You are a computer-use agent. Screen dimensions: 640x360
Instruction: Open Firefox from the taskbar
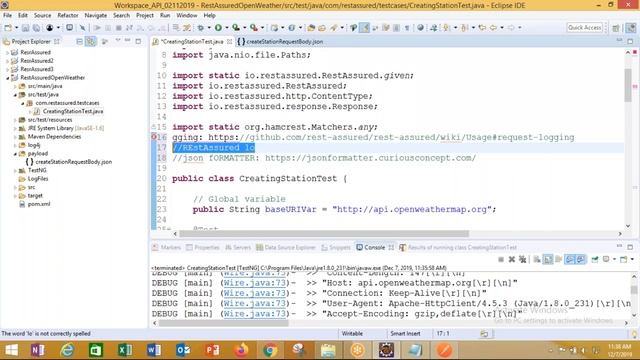tap(241, 350)
